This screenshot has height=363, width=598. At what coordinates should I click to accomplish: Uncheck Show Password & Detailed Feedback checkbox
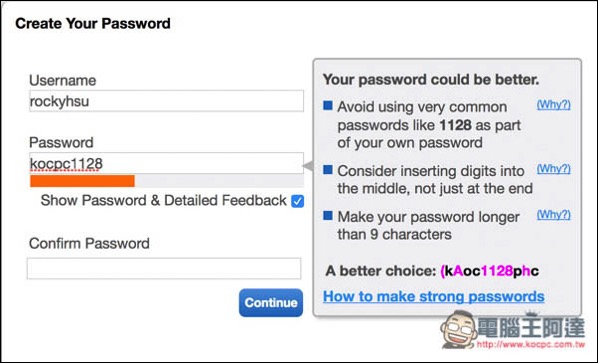point(297,201)
